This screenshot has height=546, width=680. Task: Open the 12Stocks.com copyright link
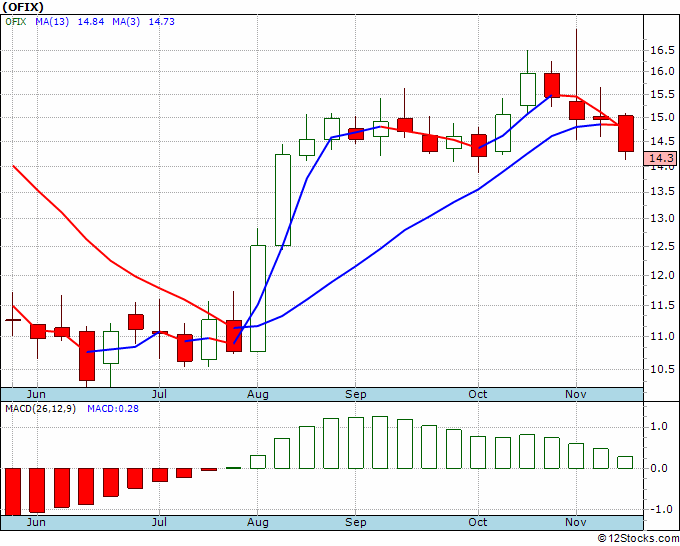(x=638, y=539)
